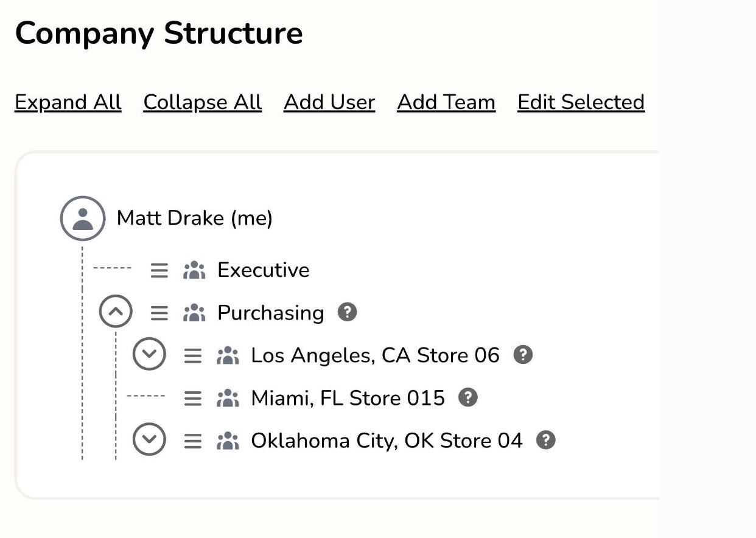The width and height of the screenshot is (756, 538).
Task: Click team icon for Miami store
Action: click(228, 398)
